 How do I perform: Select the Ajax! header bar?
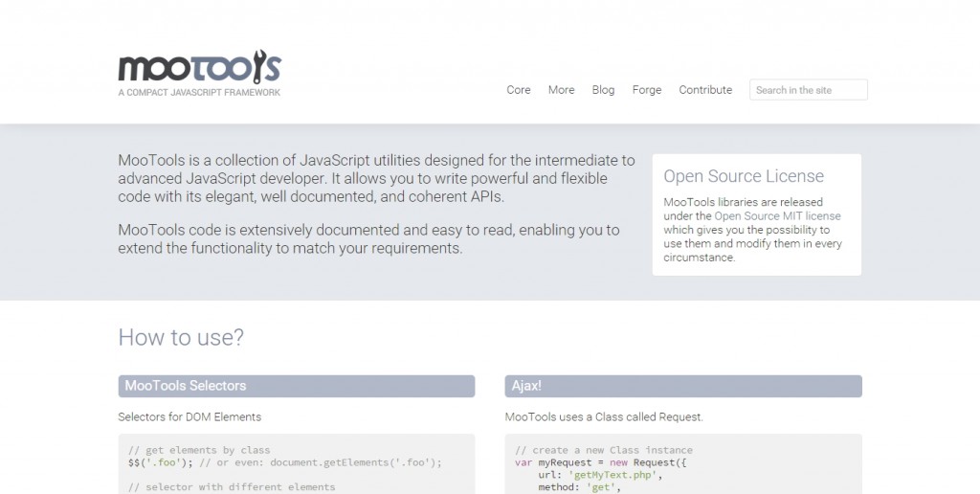click(x=683, y=386)
